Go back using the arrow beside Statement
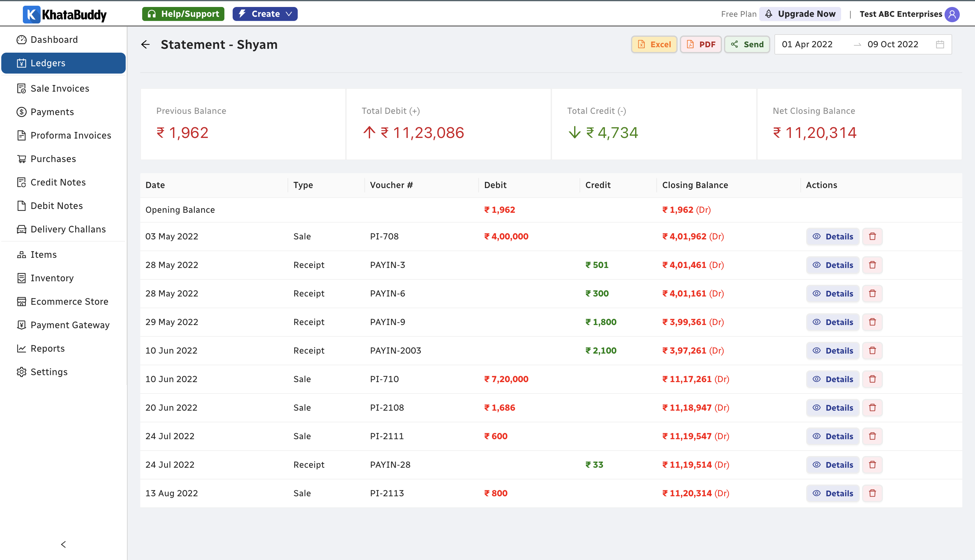The height and width of the screenshot is (560, 975). tap(145, 45)
